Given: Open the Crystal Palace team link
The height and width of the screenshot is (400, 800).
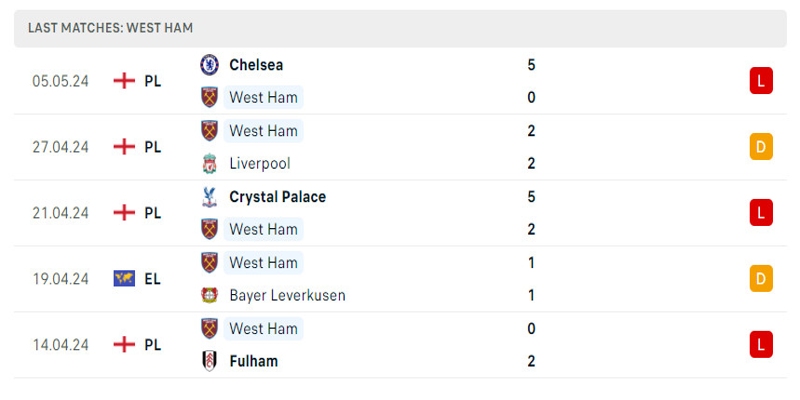Looking at the screenshot, I should point(277,197).
